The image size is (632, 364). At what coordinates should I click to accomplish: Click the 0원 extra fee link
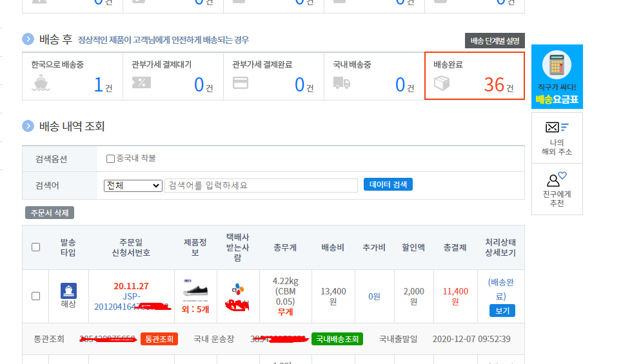[374, 296]
